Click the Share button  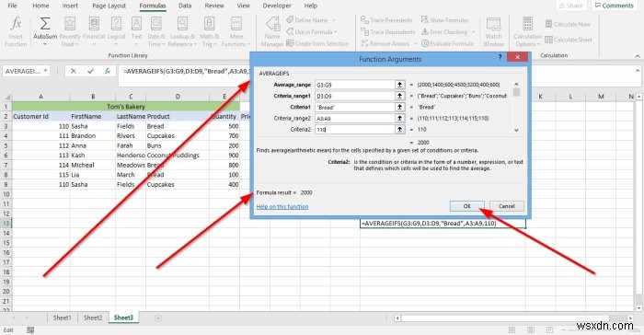[570, 6]
